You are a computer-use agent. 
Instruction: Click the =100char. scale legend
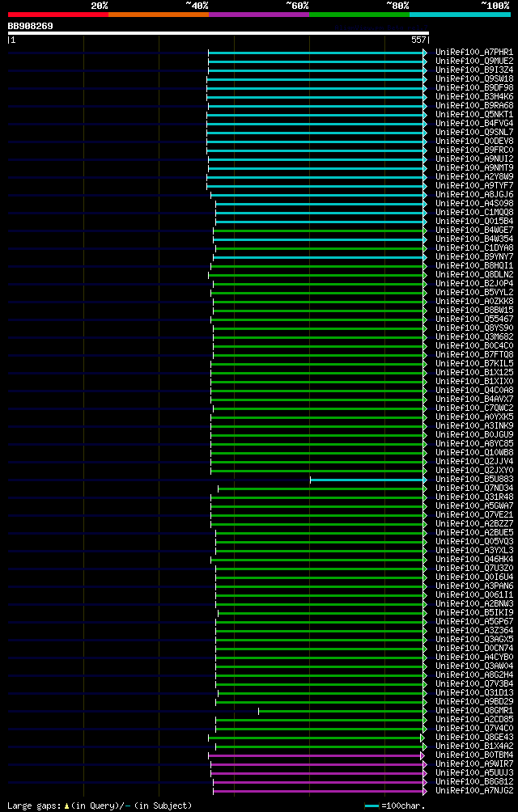(395, 806)
